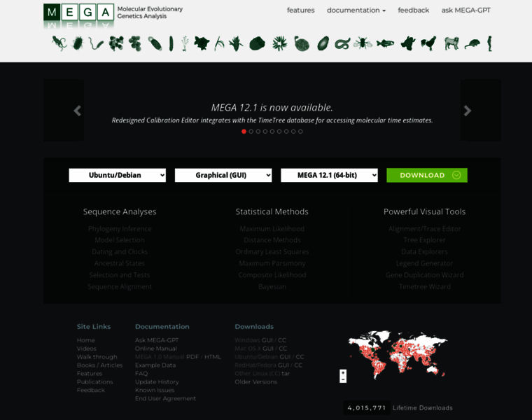
Task: Open Example Data footer link
Action: tap(155, 365)
